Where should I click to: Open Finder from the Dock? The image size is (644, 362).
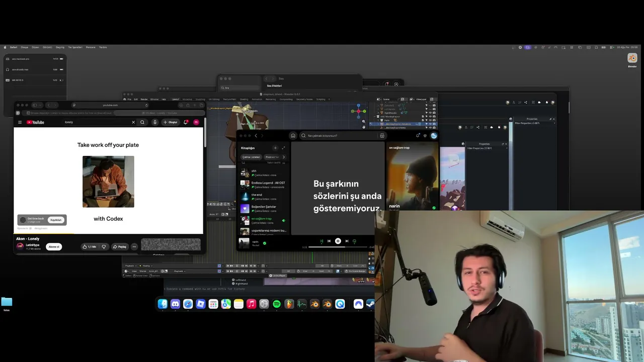[x=163, y=304]
